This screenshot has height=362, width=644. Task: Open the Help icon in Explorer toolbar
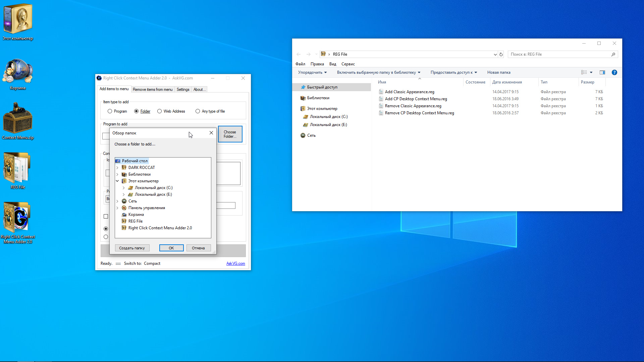[x=614, y=72]
